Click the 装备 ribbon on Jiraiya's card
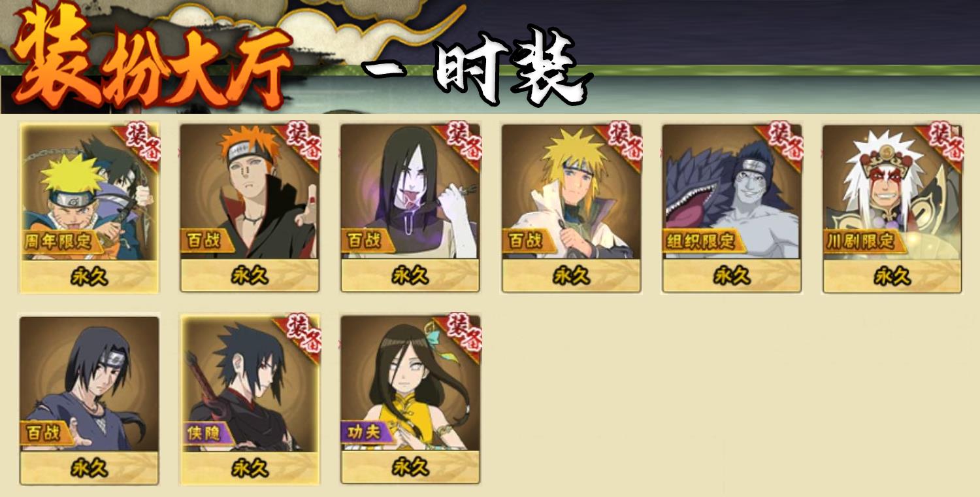Screen dimensions: 980x497 (942, 143)
